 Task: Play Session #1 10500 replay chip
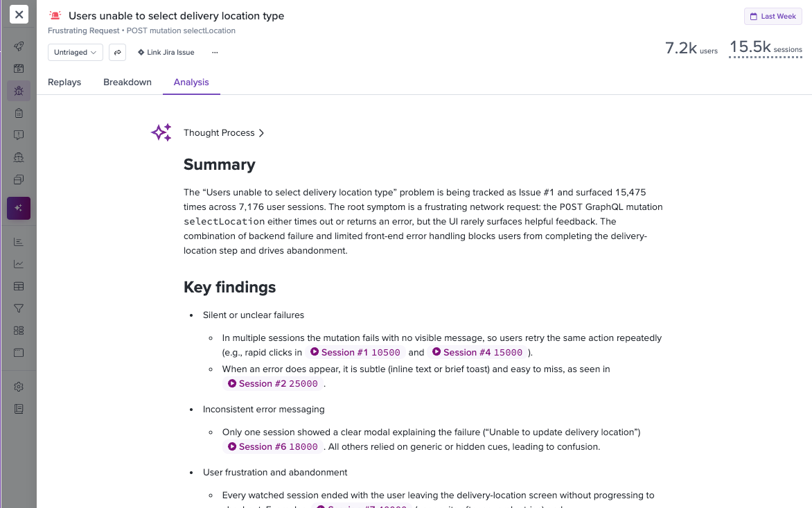[355, 352]
